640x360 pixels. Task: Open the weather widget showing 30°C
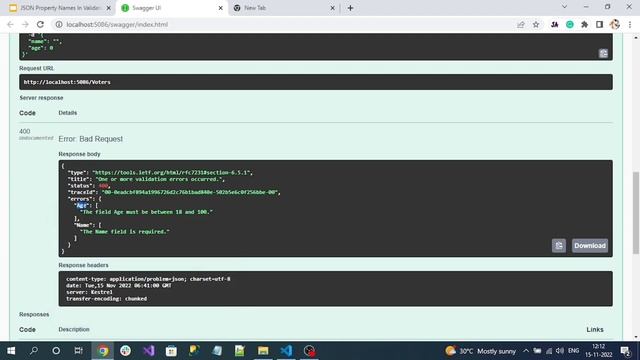coord(480,351)
